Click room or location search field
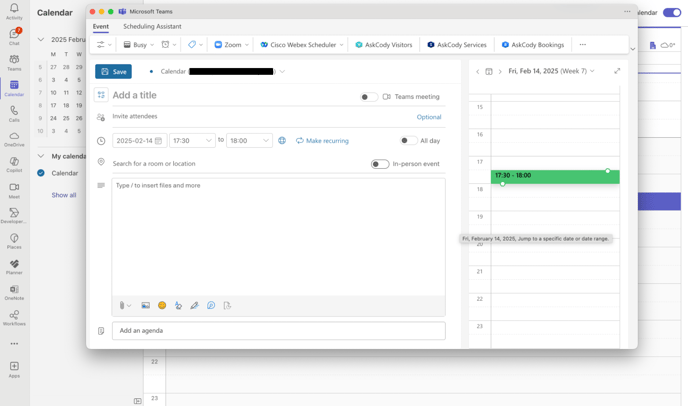 [240, 164]
